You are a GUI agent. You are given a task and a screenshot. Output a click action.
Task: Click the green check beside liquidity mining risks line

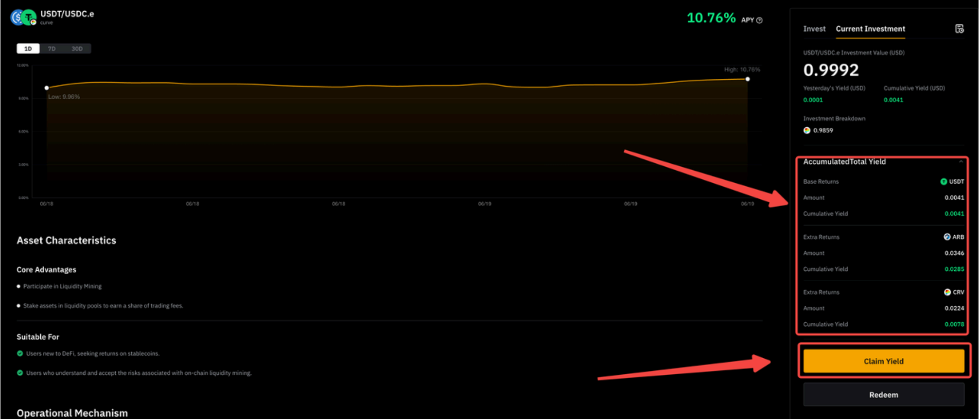tap(20, 373)
